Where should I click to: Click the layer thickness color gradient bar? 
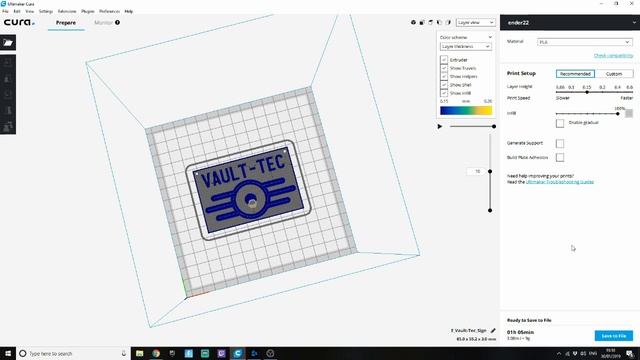[466, 110]
